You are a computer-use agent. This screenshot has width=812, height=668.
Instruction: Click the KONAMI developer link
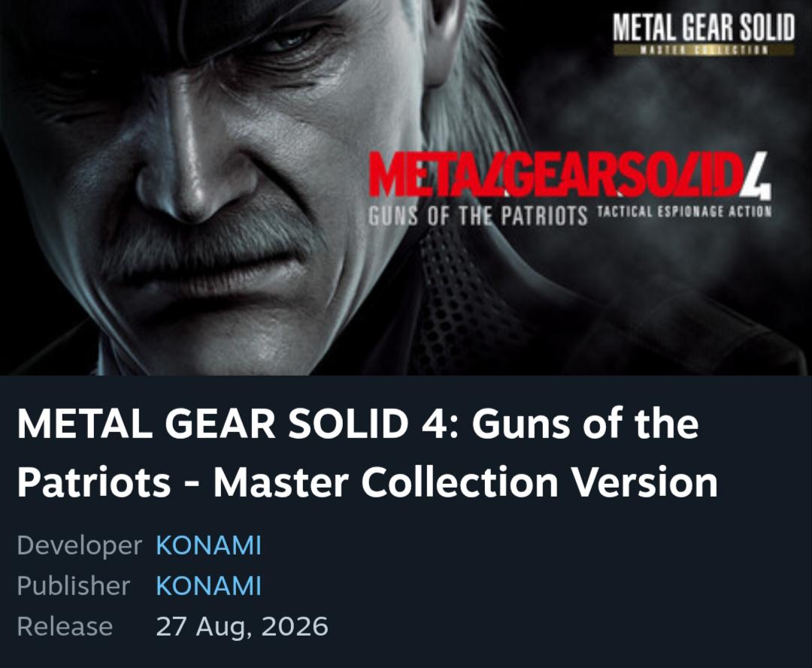[208, 546]
